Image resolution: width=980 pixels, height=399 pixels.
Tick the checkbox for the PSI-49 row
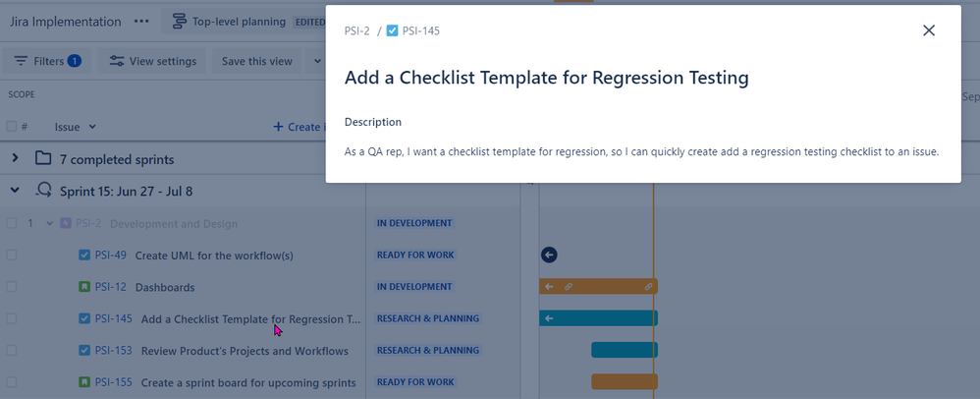11,256
